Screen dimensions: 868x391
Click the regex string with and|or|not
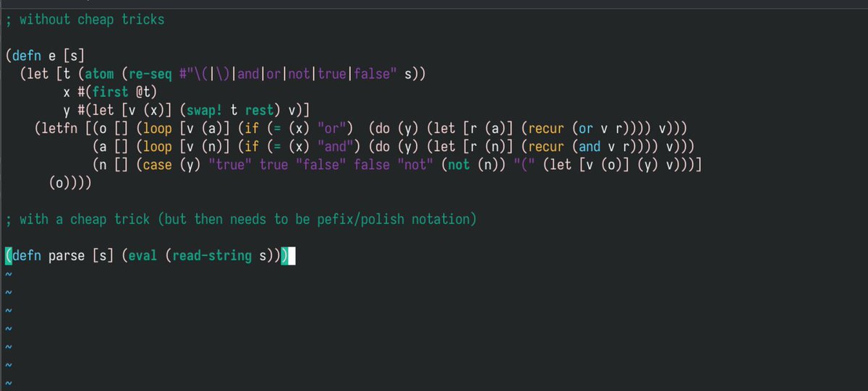287,74
